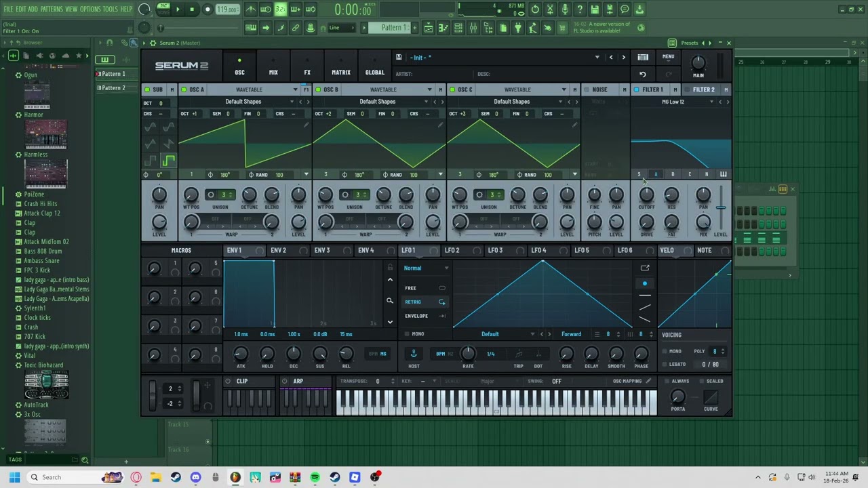Click the OSC B wavetable edit pencil icon
This screenshot has height=488, width=868.
441,124
